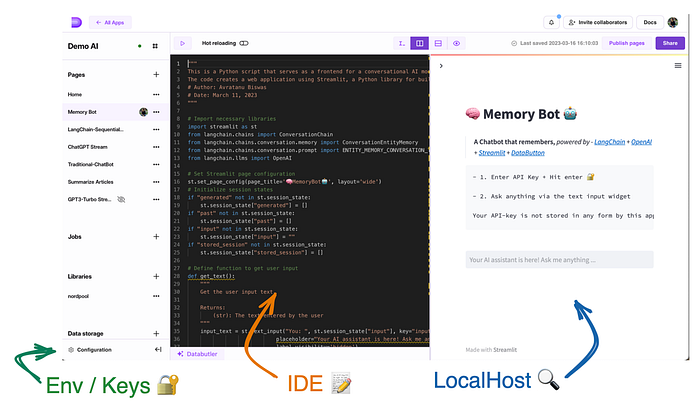Viewport: 700px width, 413px height.
Task: Click the AI assistant text input
Action: (559, 259)
